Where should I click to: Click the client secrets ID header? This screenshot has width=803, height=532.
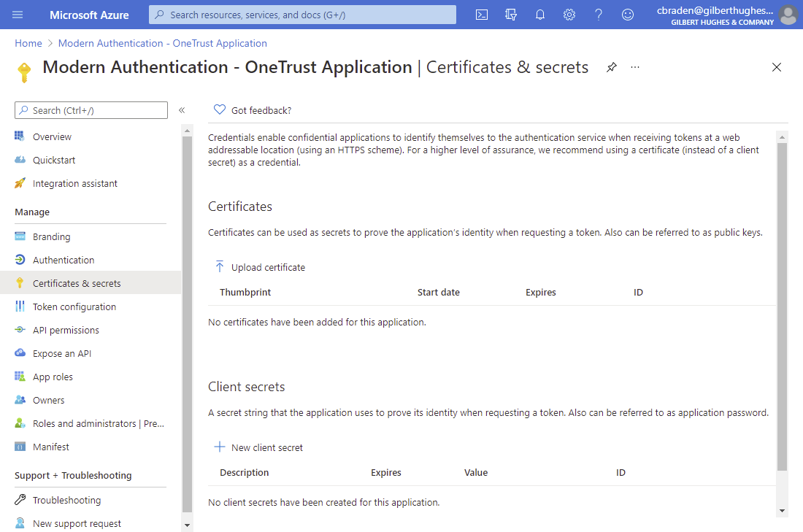click(x=620, y=473)
